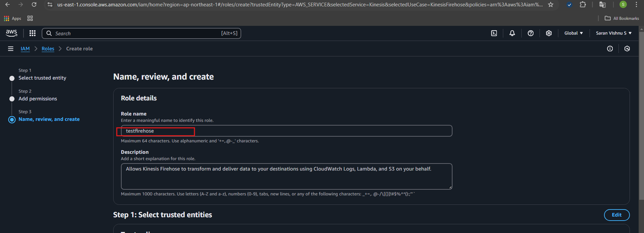This screenshot has height=233, width=644.
Task: Click the Role name input field
Action: tap(286, 131)
